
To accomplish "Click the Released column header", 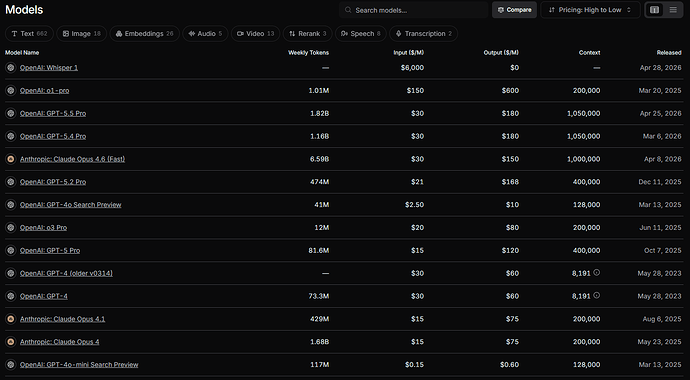I will click(669, 53).
